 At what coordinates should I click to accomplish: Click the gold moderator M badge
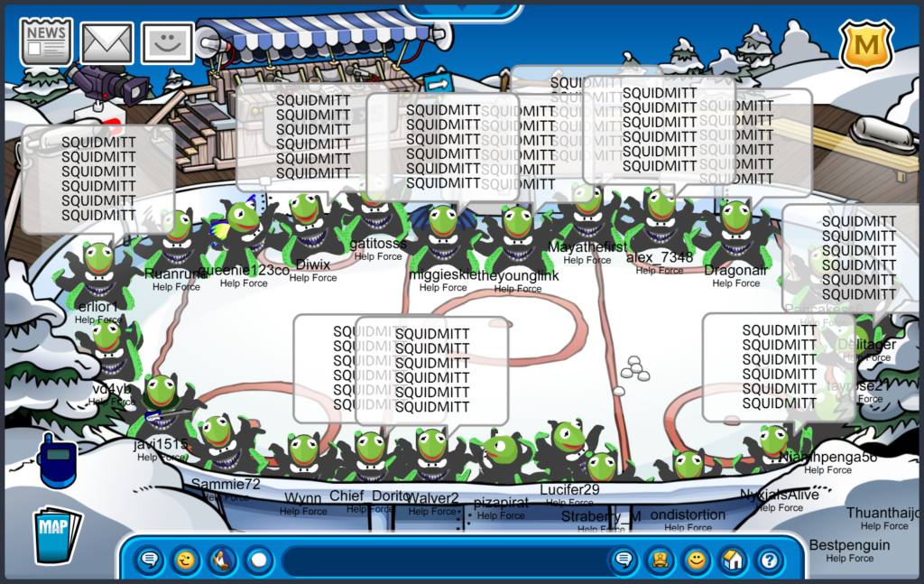(x=866, y=45)
